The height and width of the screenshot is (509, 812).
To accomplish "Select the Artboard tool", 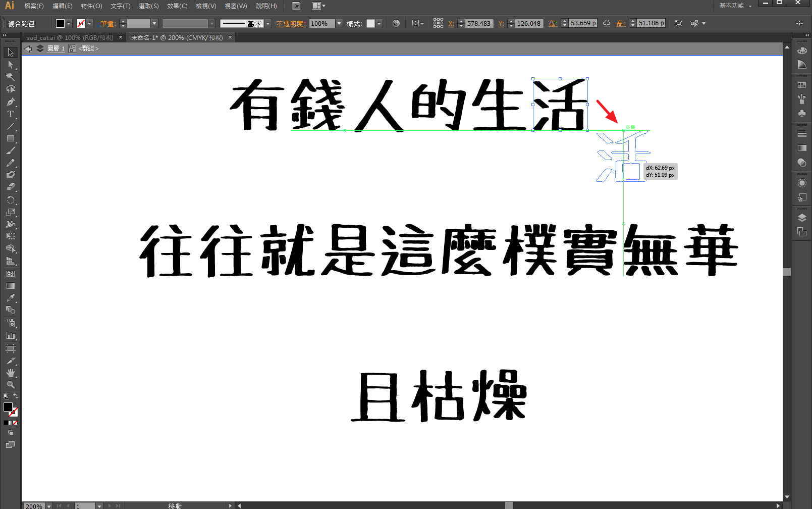I will [11, 348].
